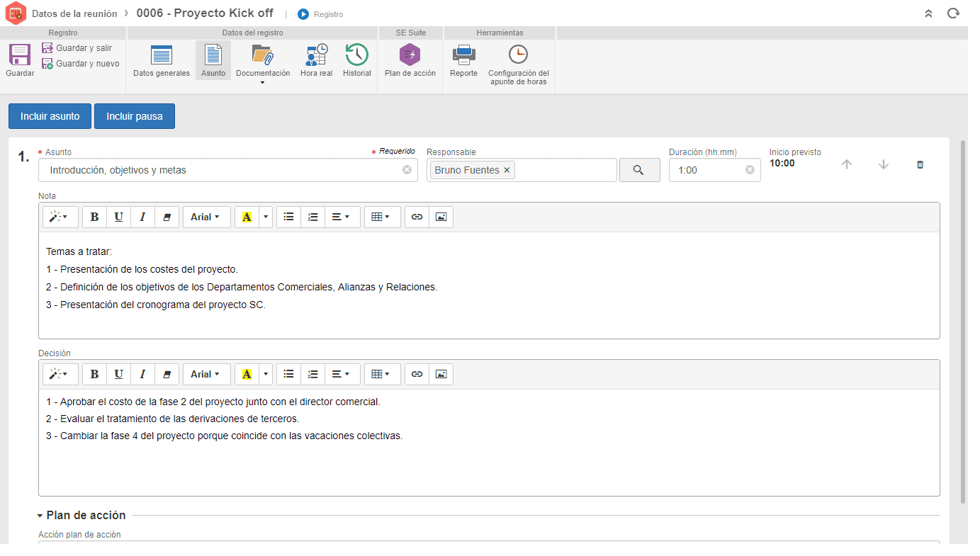Clear the Asunto field text
The image size is (980, 556).
click(407, 170)
